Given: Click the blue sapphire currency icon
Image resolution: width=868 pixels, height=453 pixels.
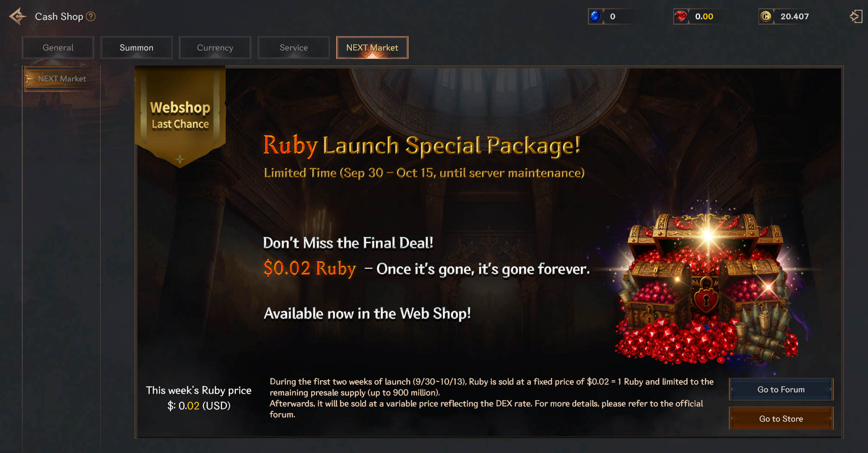Looking at the screenshot, I should pos(595,16).
